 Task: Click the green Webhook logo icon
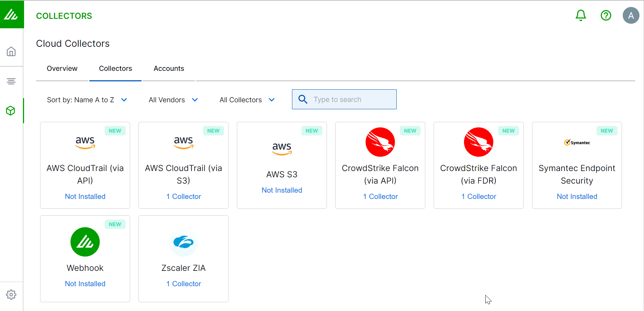[85, 242]
